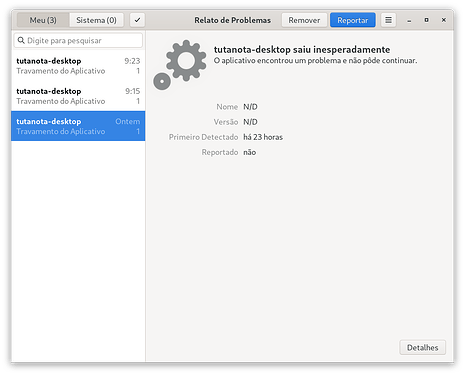Screen dimensions: 465x375
Task: Click the large gear application icon
Action: pos(186,60)
